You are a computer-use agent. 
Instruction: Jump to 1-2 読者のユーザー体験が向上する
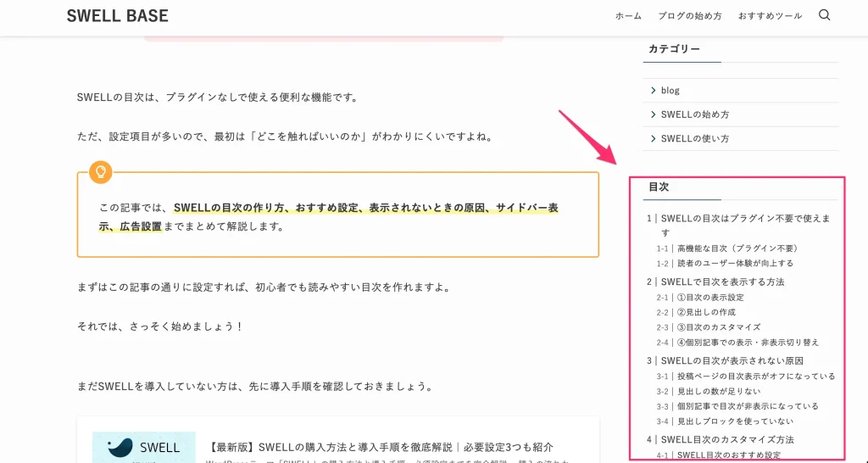pyautogui.click(x=726, y=263)
